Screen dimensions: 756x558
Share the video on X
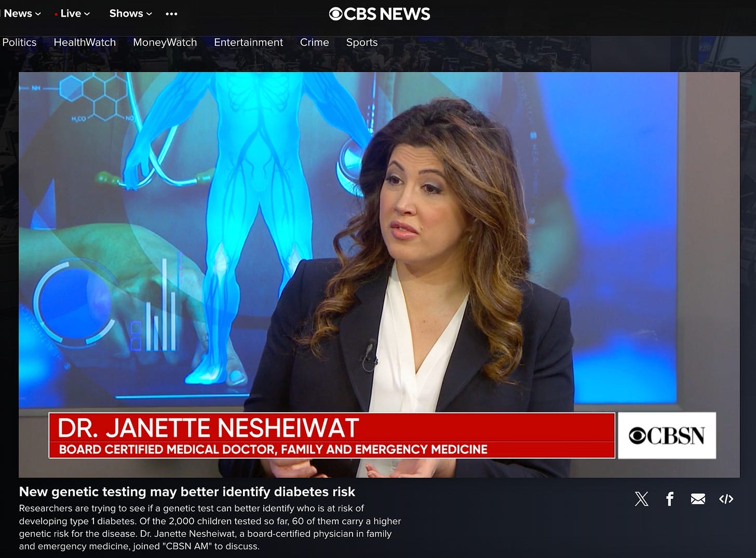pos(642,499)
